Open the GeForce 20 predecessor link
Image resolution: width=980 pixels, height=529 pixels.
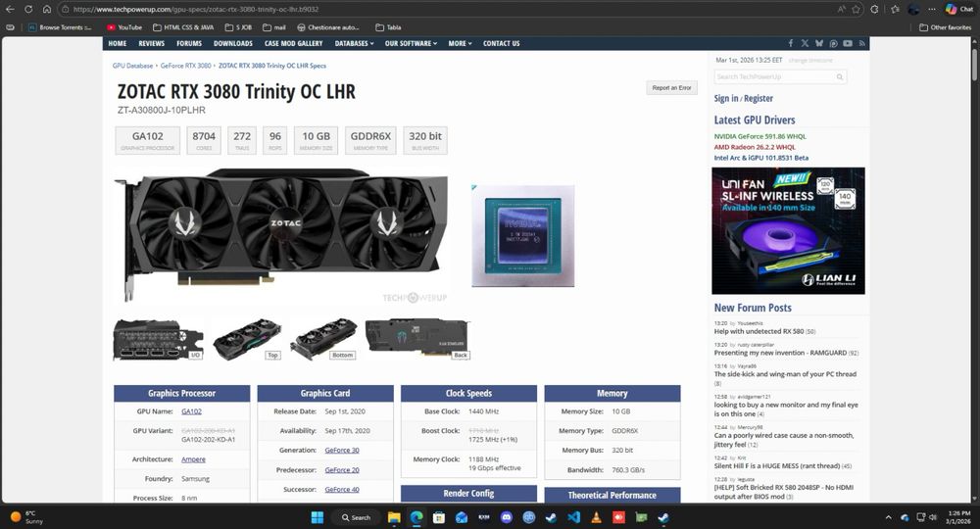(x=342, y=469)
